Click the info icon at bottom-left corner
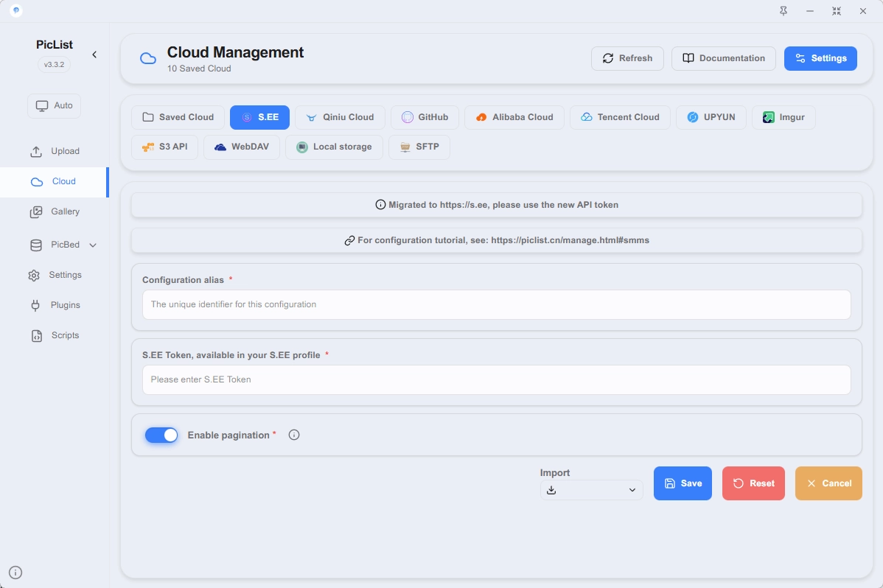The image size is (883, 588). coord(15,573)
